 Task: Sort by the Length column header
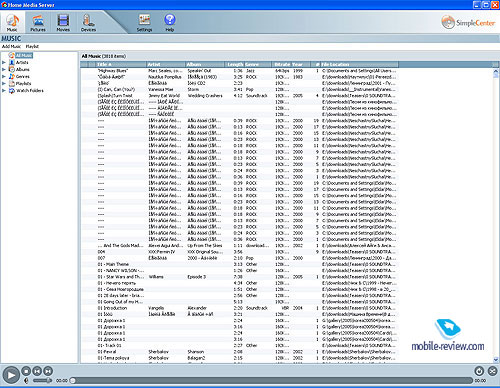click(x=235, y=64)
